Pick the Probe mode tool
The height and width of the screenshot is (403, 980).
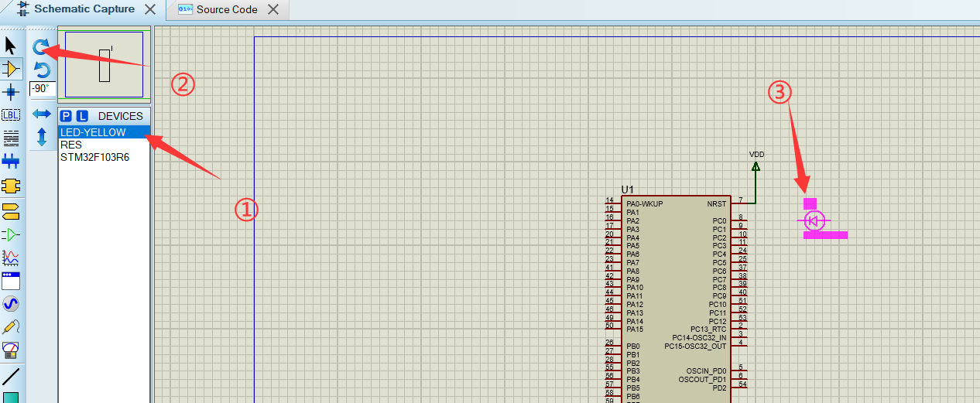(11, 327)
